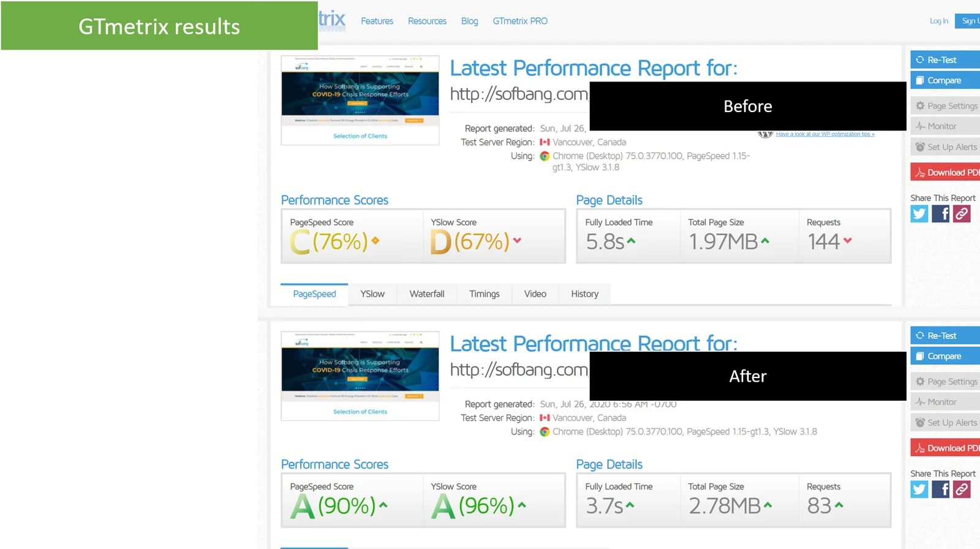Open Page Settings in the Before report
This screenshot has height=549, width=980.
click(x=945, y=105)
